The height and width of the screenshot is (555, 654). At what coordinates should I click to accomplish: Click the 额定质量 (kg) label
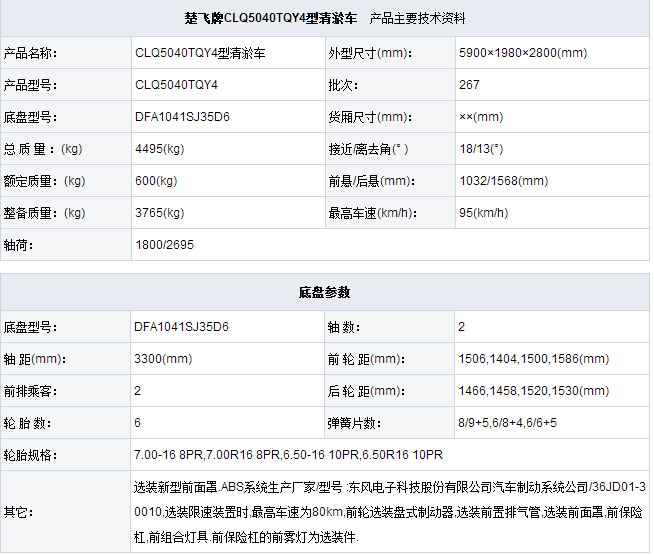44,181
